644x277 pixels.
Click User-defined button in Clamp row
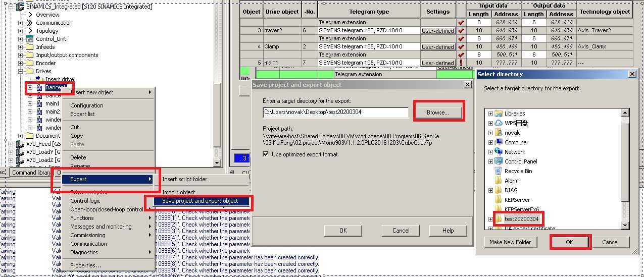tap(438, 47)
